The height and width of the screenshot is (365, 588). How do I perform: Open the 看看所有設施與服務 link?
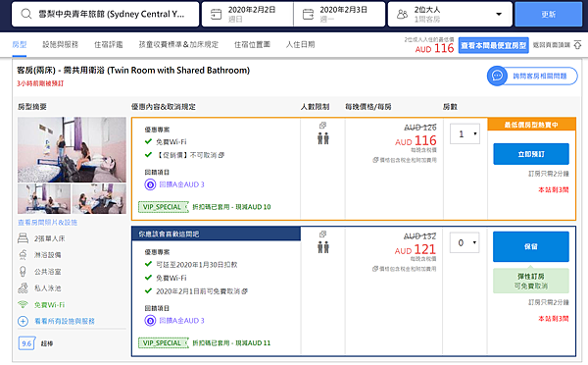(65, 321)
